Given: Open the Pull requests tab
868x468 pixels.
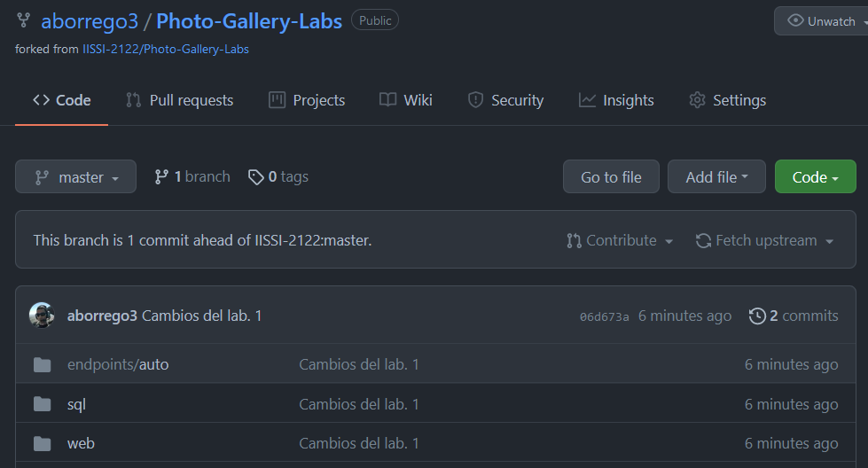Looking at the screenshot, I should coord(179,100).
